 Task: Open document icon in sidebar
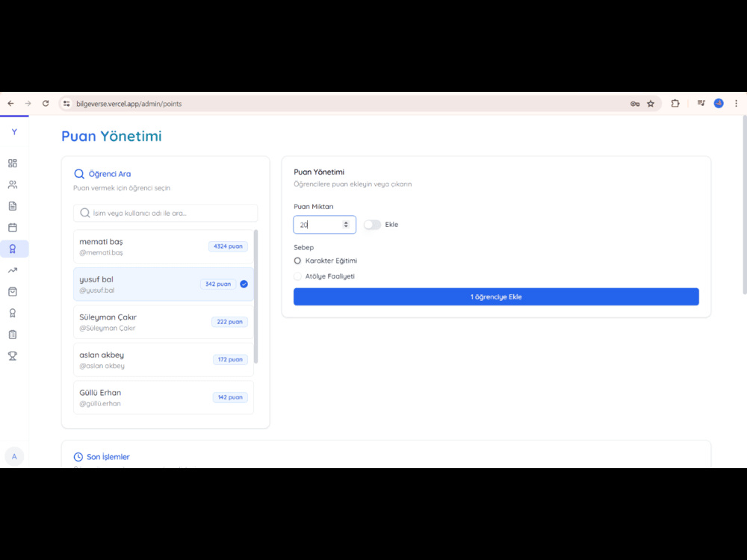(13, 206)
